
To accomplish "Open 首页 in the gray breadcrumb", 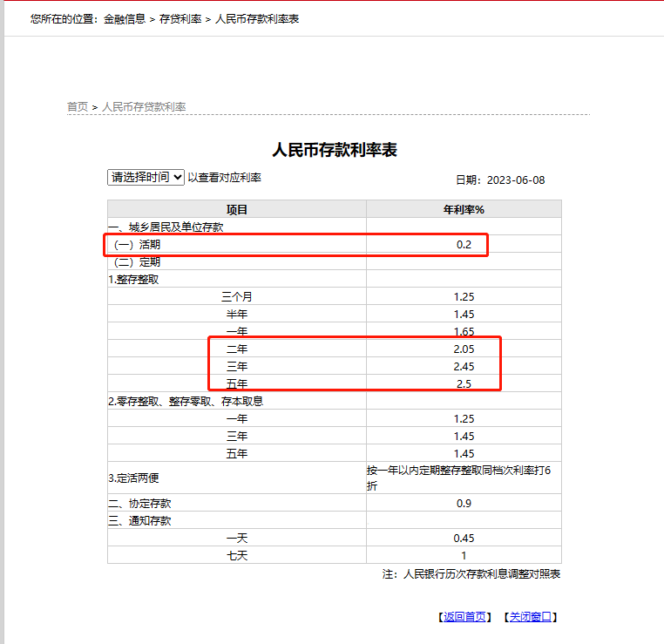I will click(78, 106).
